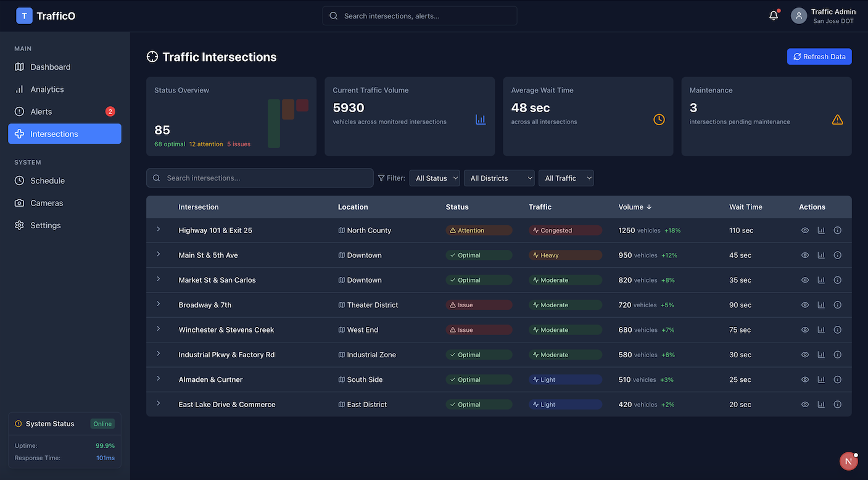Image resolution: width=868 pixels, height=480 pixels.
Task: Focus the Search intersections table filter field
Action: coord(260,178)
